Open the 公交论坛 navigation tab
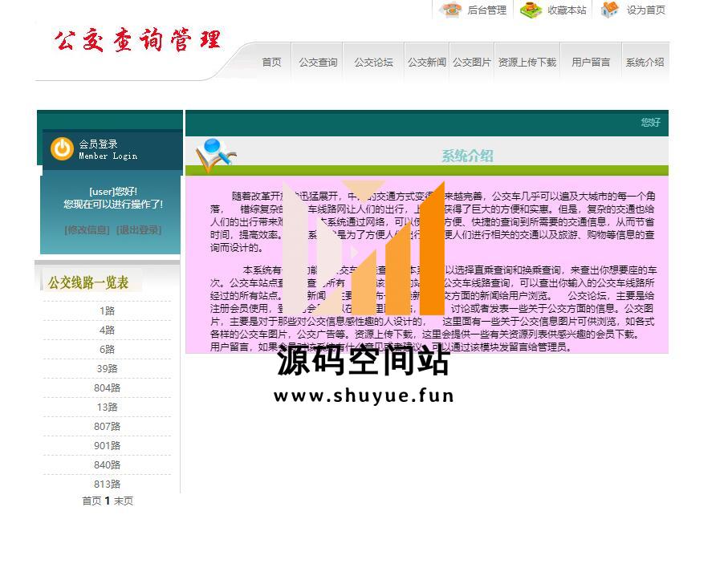 coord(374,63)
